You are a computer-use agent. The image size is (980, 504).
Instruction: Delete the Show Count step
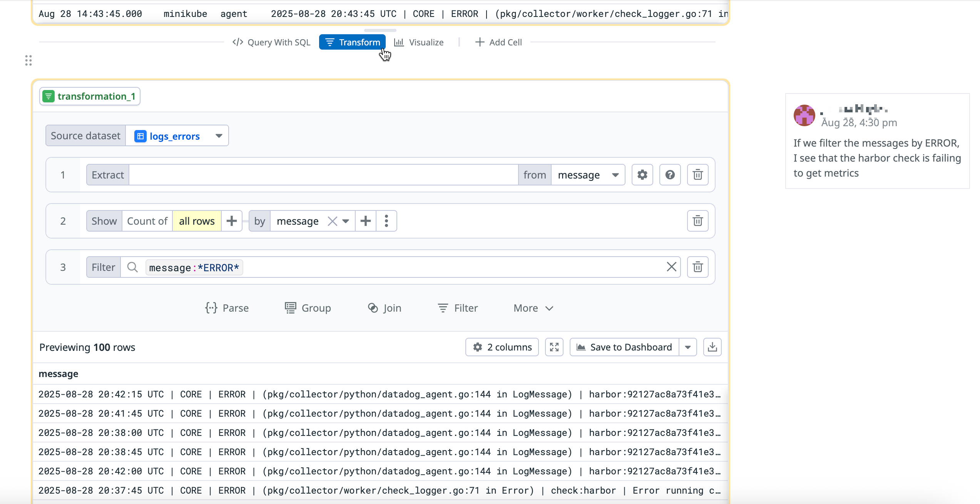(697, 221)
